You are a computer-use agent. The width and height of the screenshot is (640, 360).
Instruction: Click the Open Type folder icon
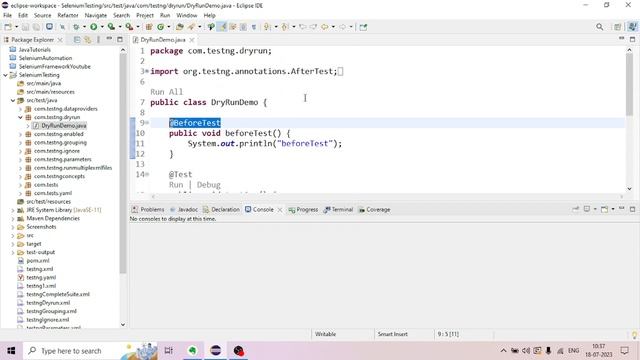tap(180, 27)
